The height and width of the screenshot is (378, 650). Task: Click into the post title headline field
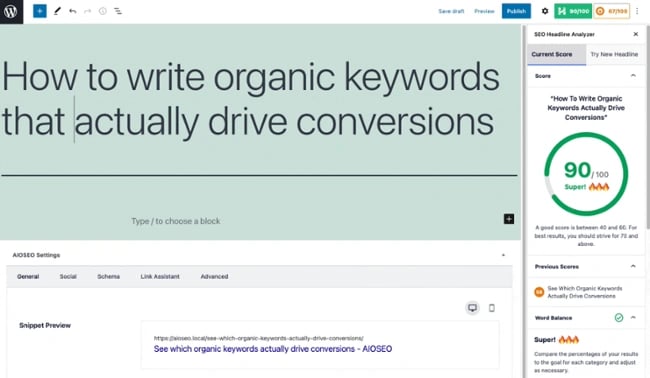251,99
